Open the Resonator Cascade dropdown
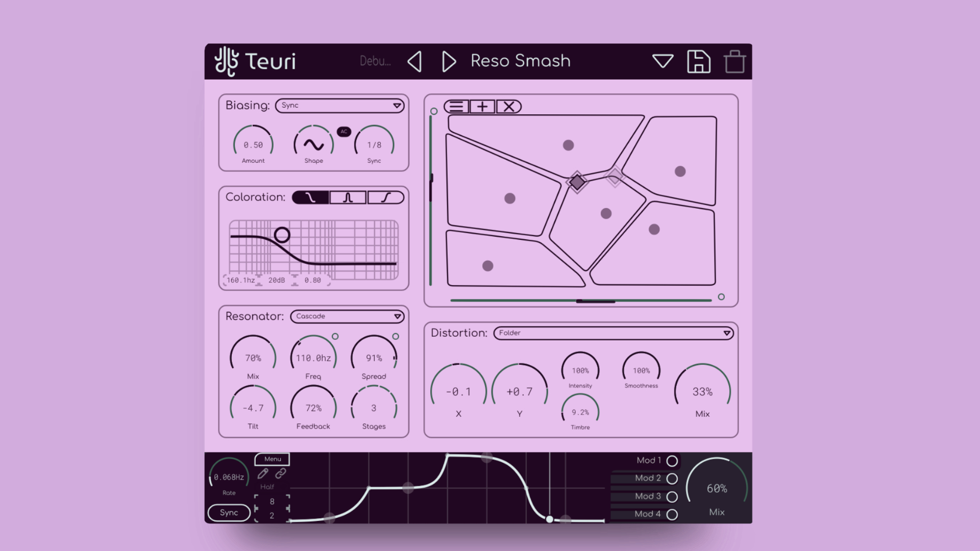Screen dimensions: 980x551 (x=347, y=316)
